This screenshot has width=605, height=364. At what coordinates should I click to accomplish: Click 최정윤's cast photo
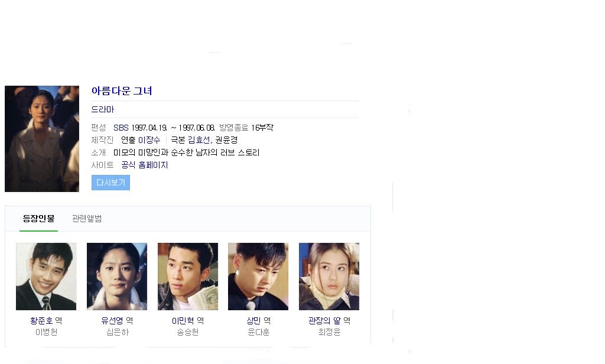[329, 277]
